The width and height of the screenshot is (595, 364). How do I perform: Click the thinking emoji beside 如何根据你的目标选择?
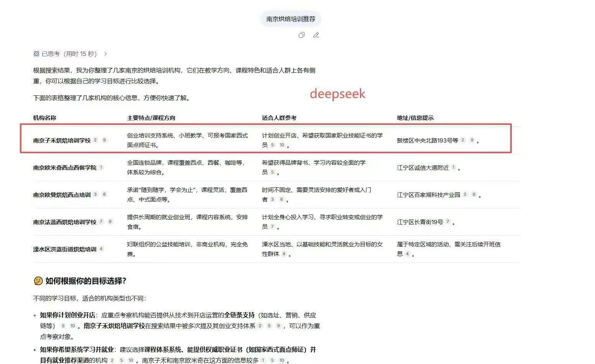tap(38, 281)
